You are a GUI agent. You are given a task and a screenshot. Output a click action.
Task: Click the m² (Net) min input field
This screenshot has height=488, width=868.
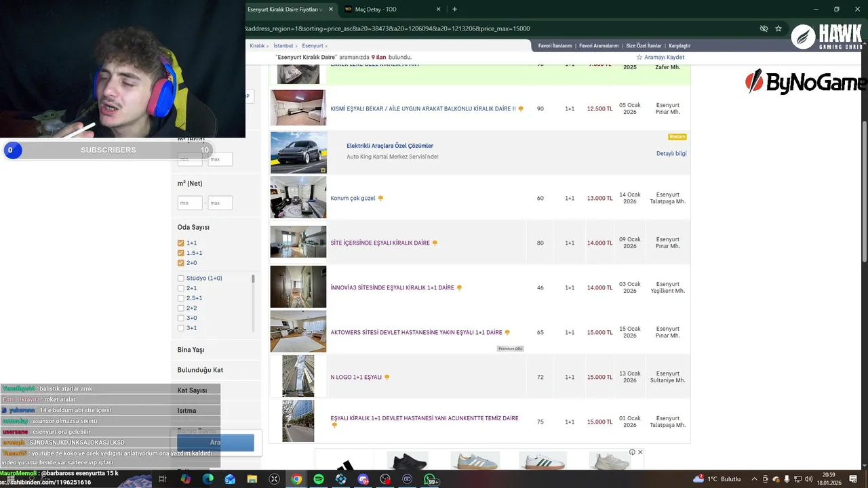190,203
